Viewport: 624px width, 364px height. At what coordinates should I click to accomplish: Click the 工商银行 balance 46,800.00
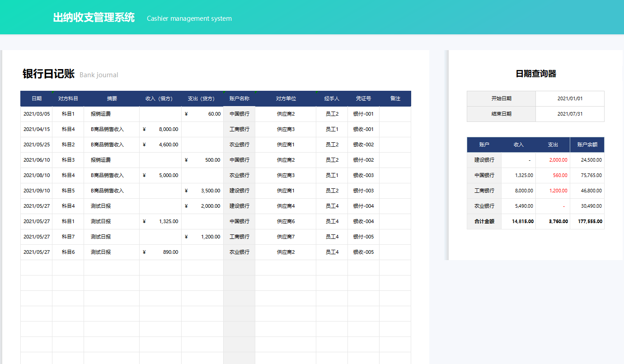pyautogui.click(x=587, y=191)
